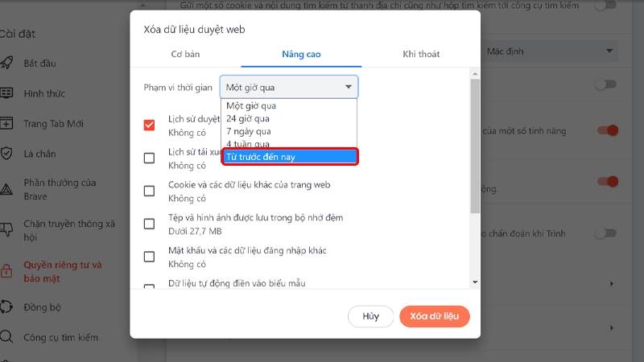Click the rocket icon beside Bắt đầu
644x362 pixels.
(x=6, y=63)
